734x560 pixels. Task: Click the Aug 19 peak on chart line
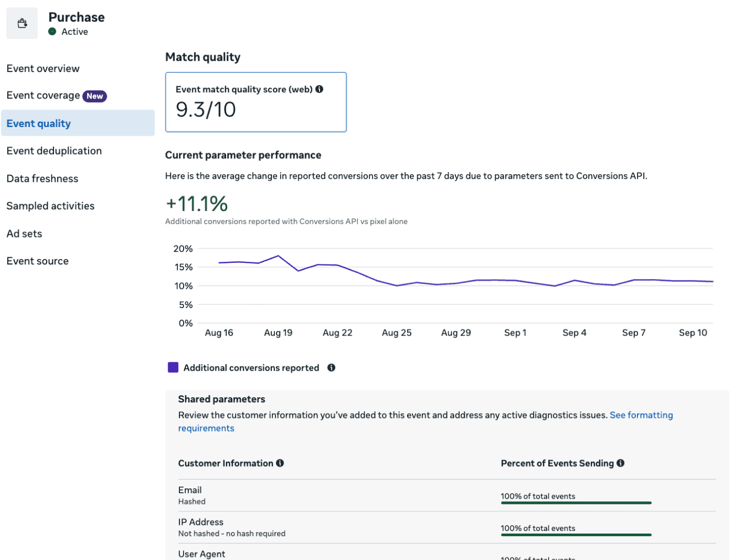[279, 256]
